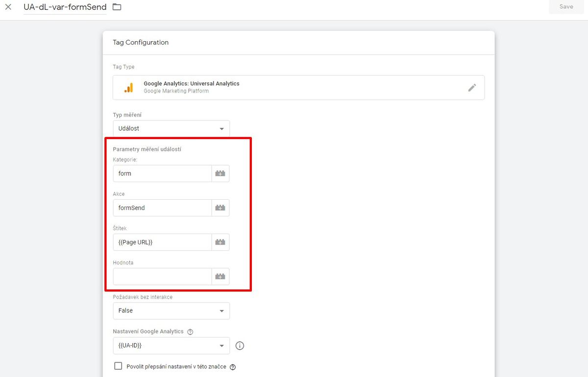Insert variable for Kategorie field

[x=220, y=173]
